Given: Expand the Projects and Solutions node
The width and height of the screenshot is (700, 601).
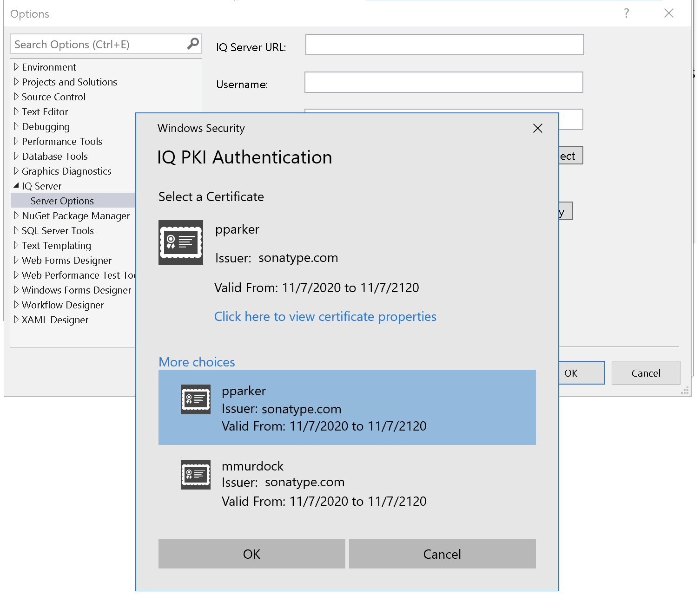Looking at the screenshot, I should [x=16, y=82].
